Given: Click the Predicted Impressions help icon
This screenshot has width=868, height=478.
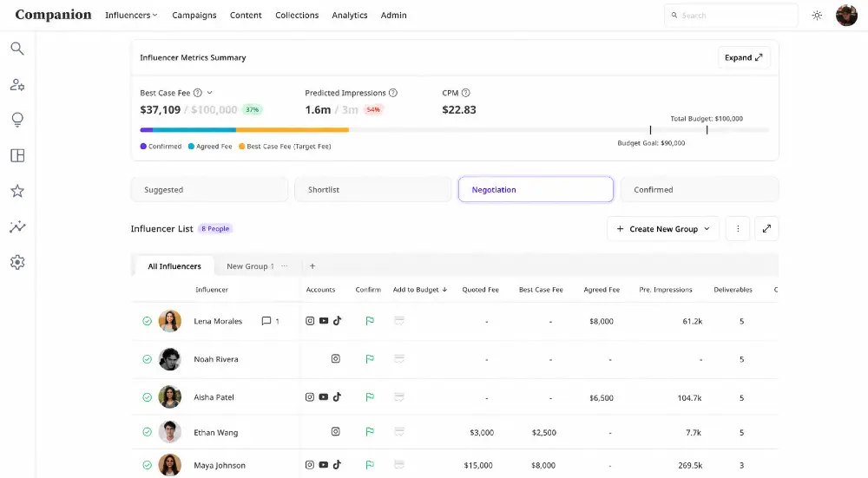Looking at the screenshot, I should [393, 93].
